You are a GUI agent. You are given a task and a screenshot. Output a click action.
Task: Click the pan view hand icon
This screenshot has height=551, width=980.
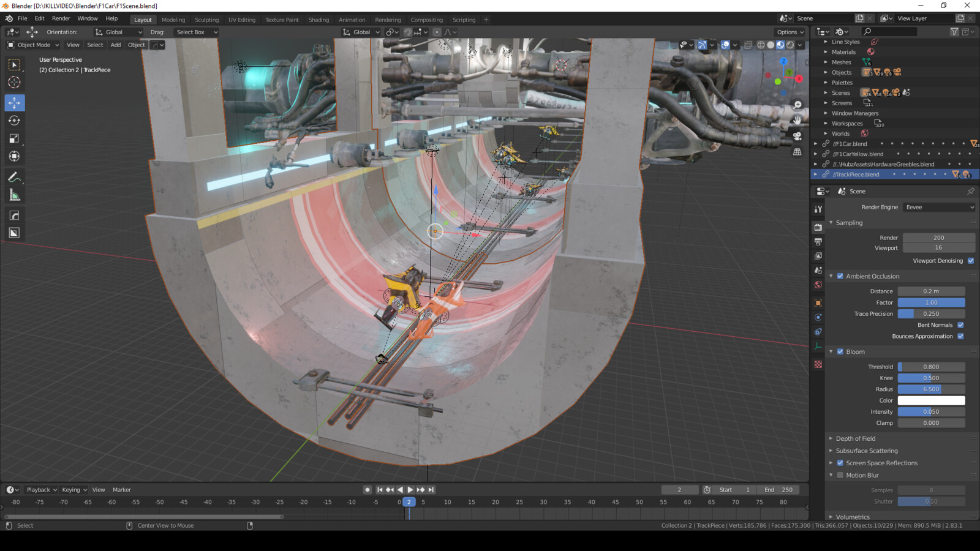tap(797, 120)
